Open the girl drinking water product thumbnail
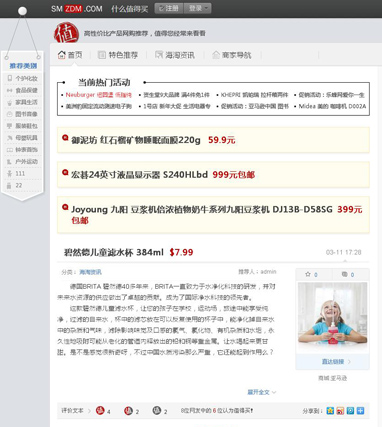This screenshot has width=382, height=427. tap(333, 316)
